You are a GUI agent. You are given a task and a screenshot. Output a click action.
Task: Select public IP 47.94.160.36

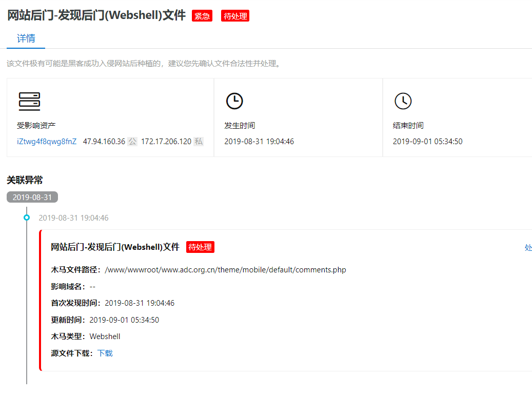(104, 142)
